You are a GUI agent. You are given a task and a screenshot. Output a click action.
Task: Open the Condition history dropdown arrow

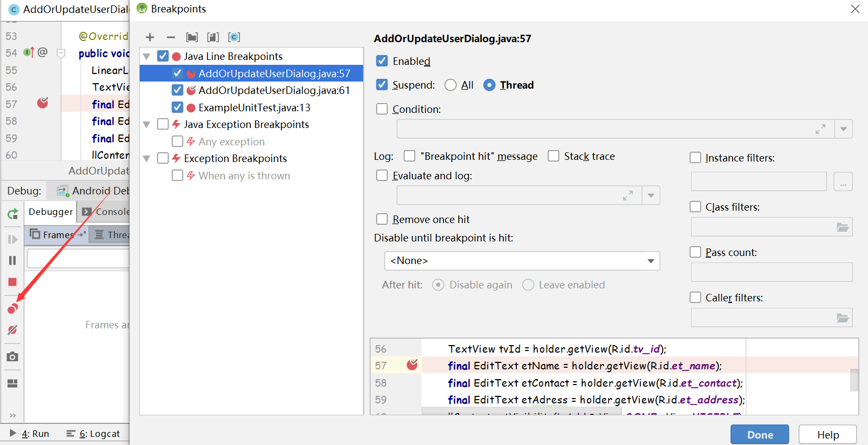(x=843, y=129)
